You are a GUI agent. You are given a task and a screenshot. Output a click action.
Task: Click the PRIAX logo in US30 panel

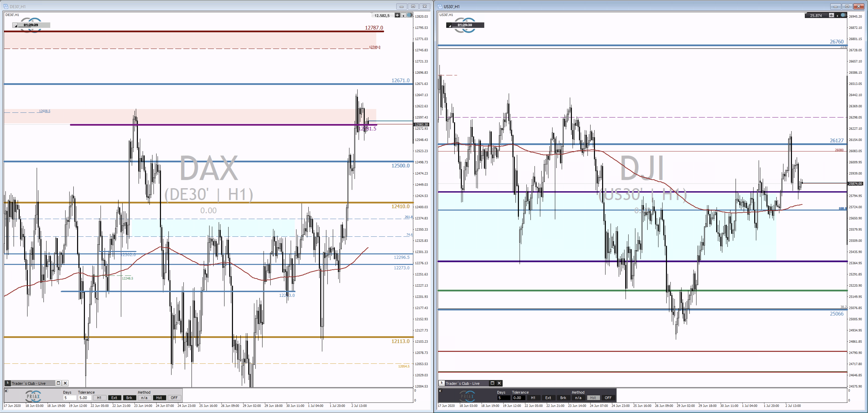(467, 396)
